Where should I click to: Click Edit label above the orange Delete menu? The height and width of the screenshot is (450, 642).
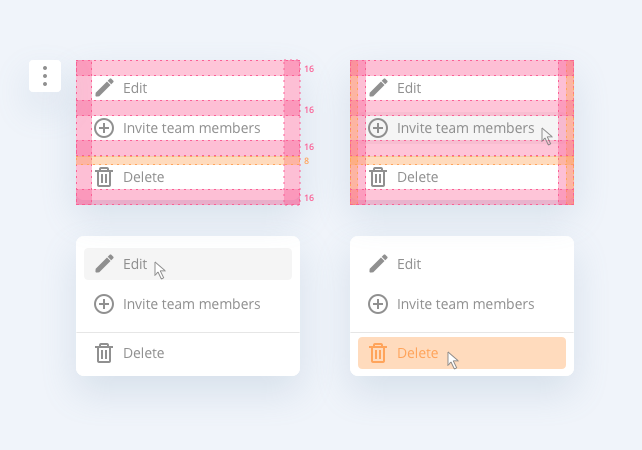pyautogui.click(x=409, y=264)
